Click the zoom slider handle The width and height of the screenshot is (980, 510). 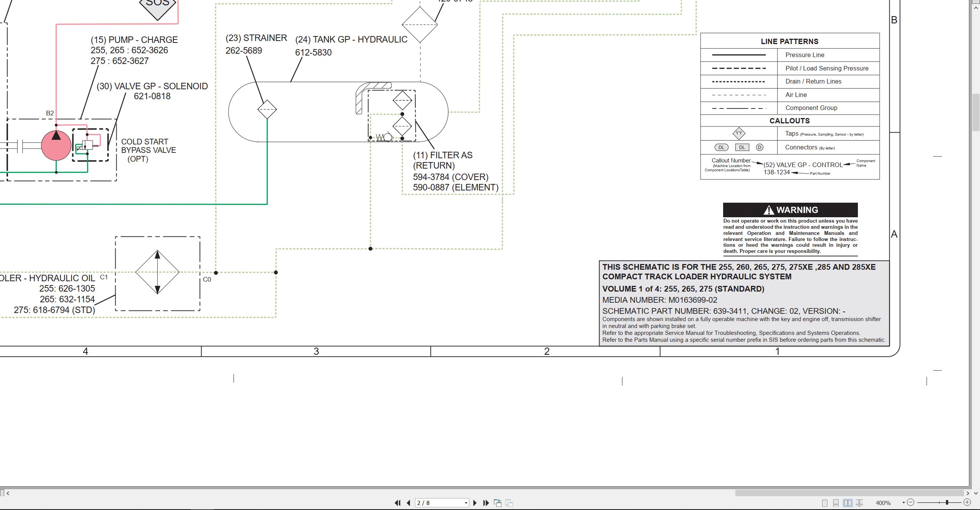(x=947, y=502)
